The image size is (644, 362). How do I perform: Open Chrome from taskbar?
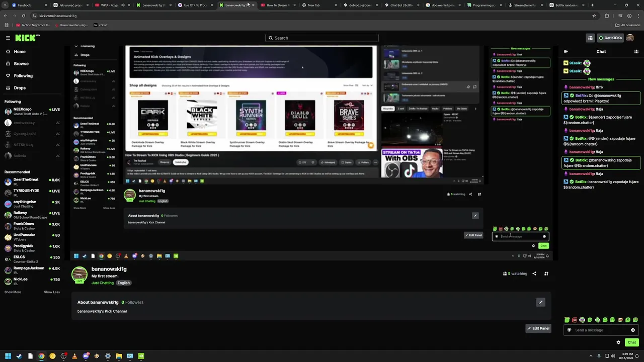41,356
